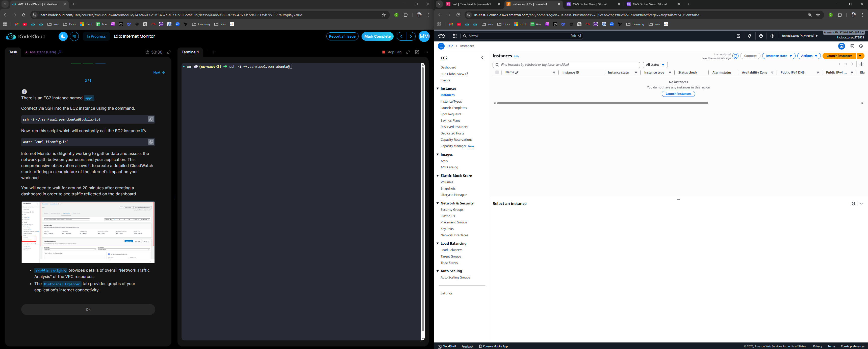
Task: Collapse the Network & Security section
Action: tap(438, 203)
